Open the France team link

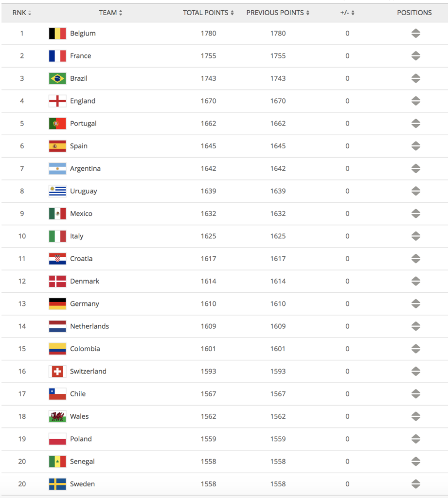[x=80, y=56]
